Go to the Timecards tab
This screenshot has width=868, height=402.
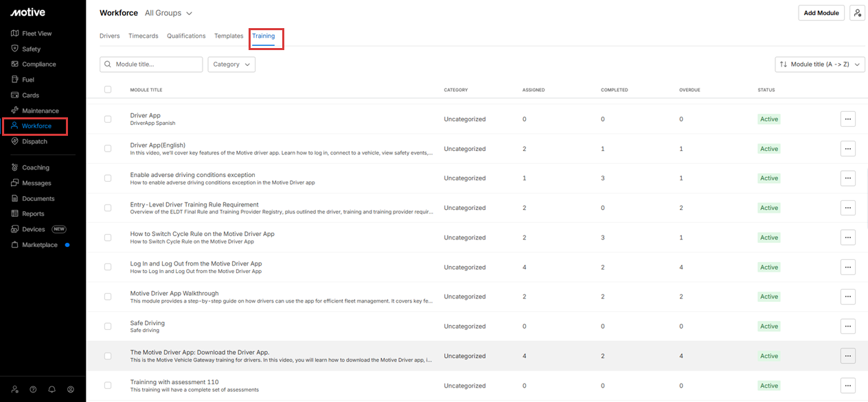(x=143, y=36)
